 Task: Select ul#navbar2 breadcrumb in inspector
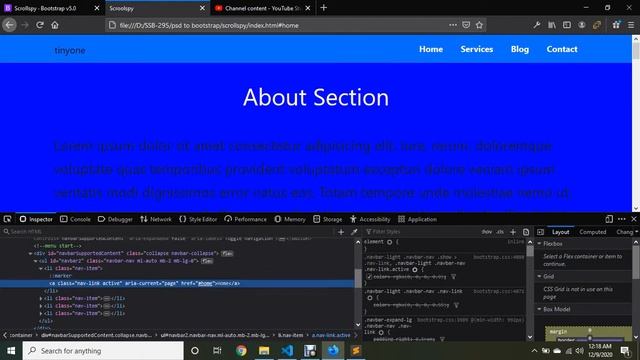pos(215,335)
